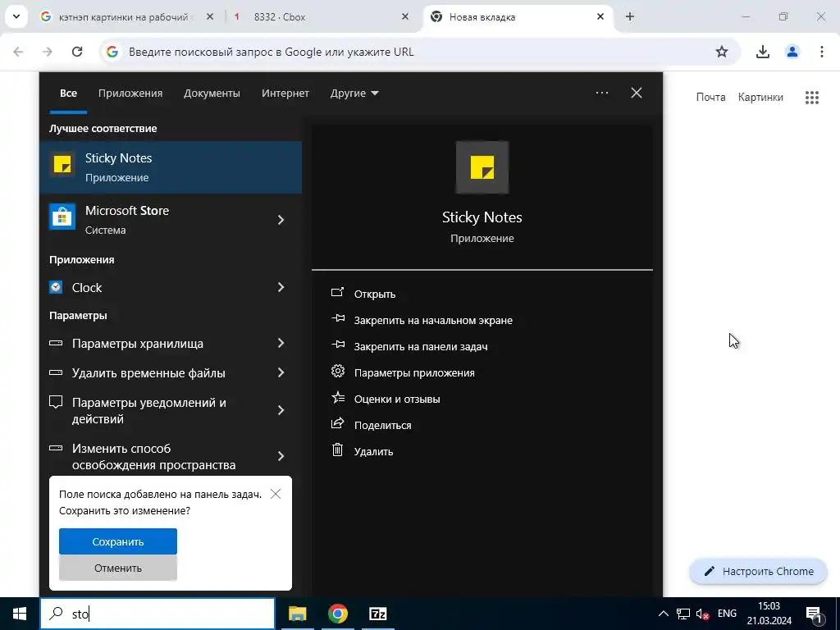Pin Sticky Notes to Start screen
Viewport: 840px width, 630px height.
422,320
